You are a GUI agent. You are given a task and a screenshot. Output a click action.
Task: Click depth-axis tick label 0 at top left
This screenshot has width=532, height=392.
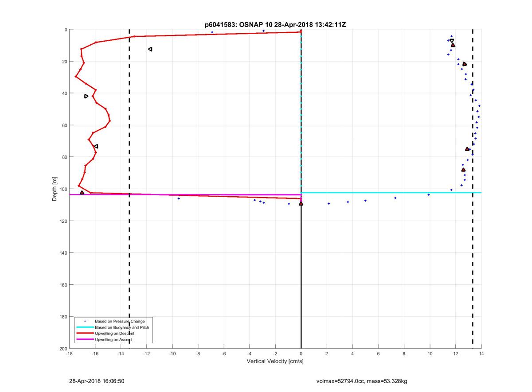tap(66, 30)
